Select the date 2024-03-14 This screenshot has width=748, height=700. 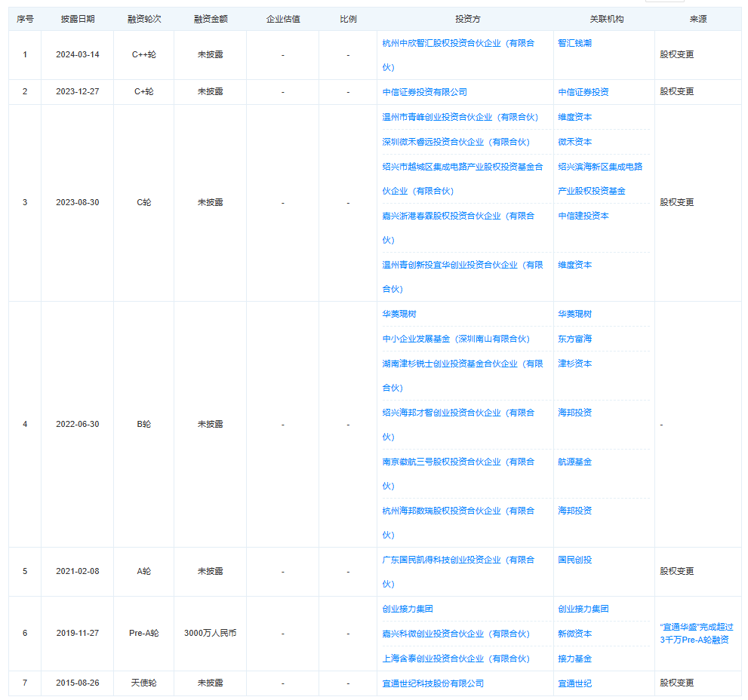[77, 55]
